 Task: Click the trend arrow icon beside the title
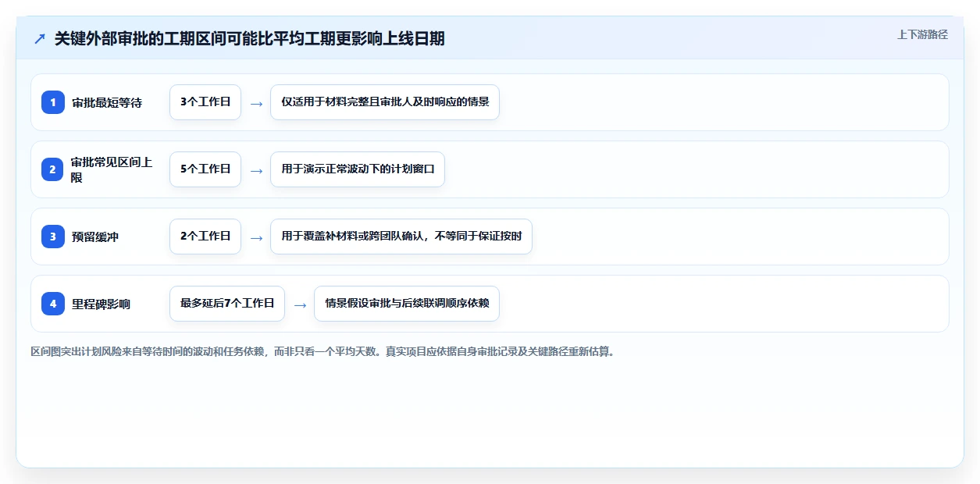[x=40, y=39]
